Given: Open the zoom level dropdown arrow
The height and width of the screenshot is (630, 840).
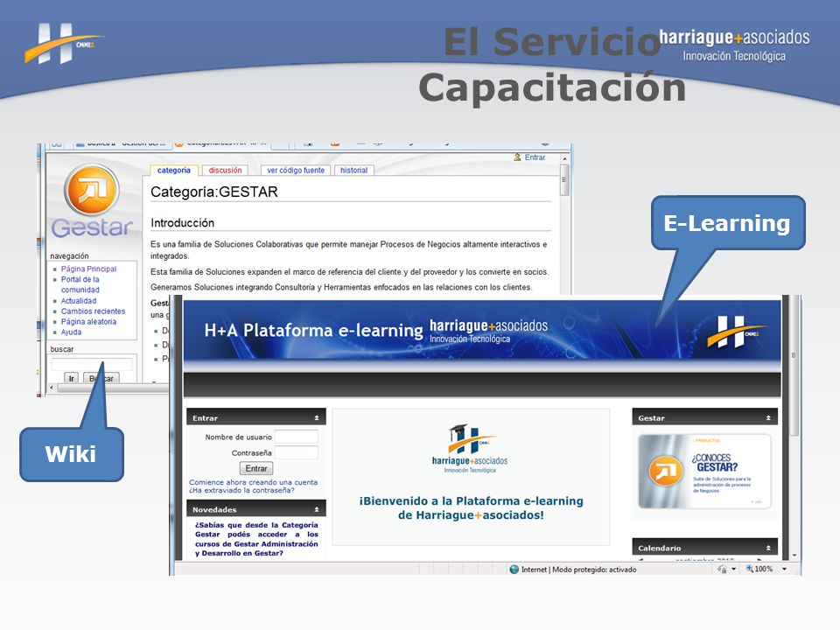Looking at the screenshot, I should point(784,569).
